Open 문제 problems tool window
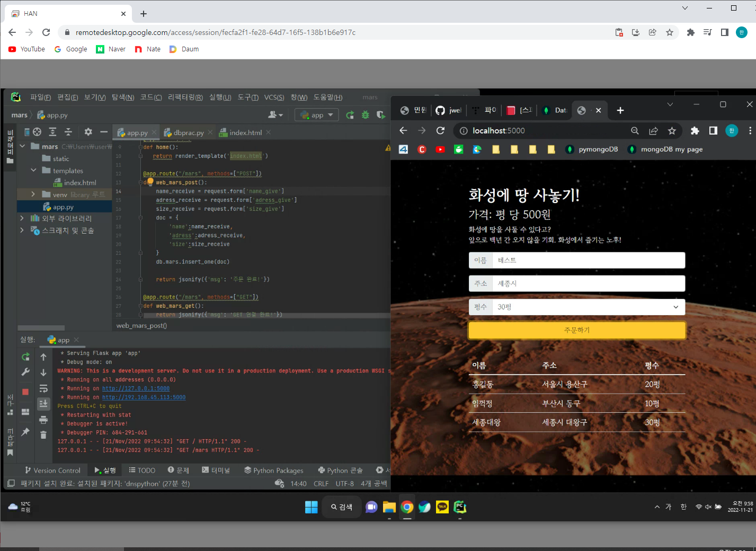The image size is (756, 551). click(x=179, y=470)
